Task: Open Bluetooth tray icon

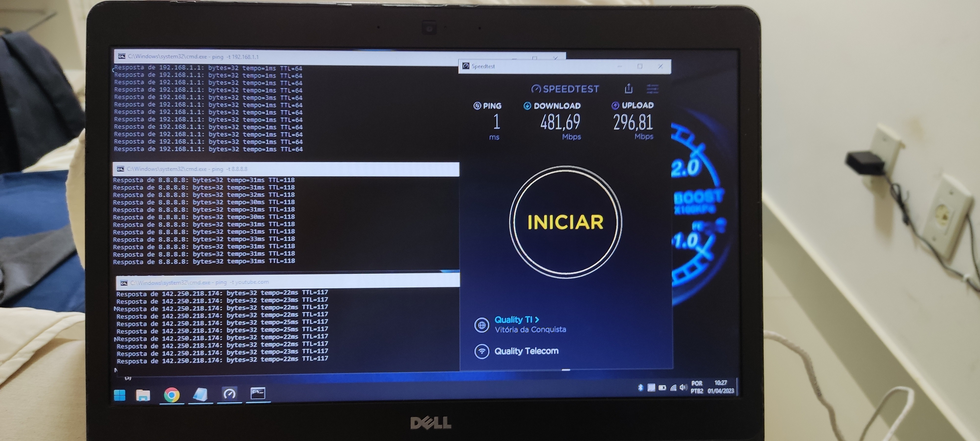Action: [640, 387]
